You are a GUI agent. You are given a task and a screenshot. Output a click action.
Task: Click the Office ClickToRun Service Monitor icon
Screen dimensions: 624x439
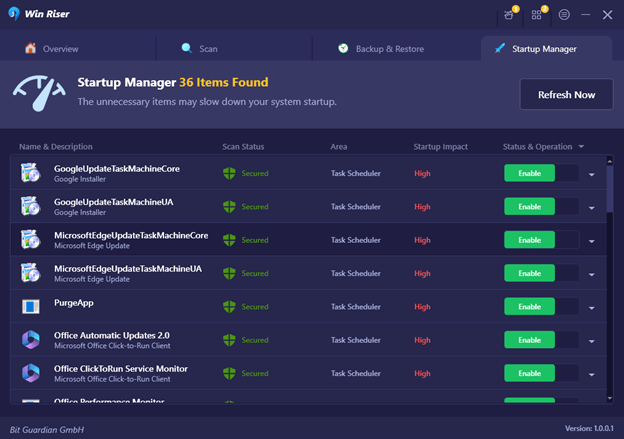pos(30,373)
